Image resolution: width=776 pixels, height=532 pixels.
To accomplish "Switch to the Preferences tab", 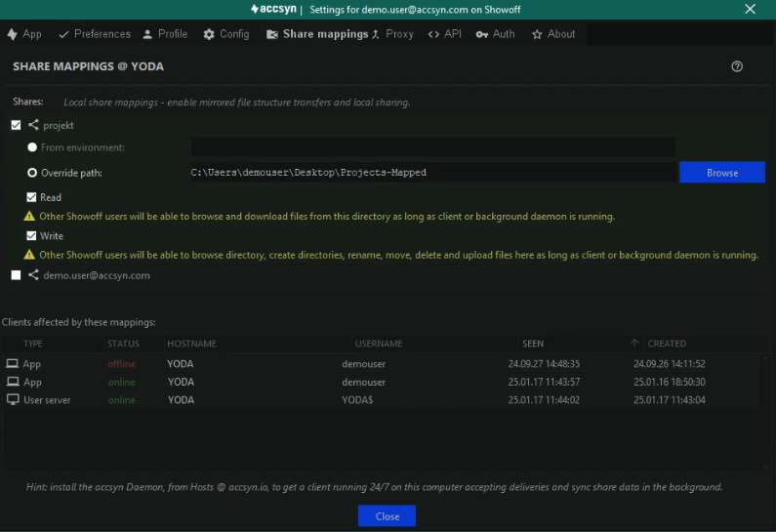I will click(x=95, y=34).
